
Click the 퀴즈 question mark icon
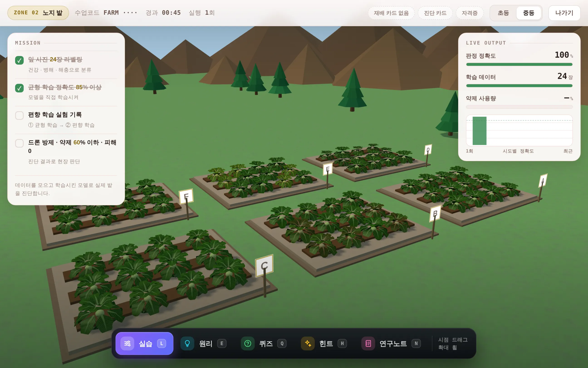(247, 343)
